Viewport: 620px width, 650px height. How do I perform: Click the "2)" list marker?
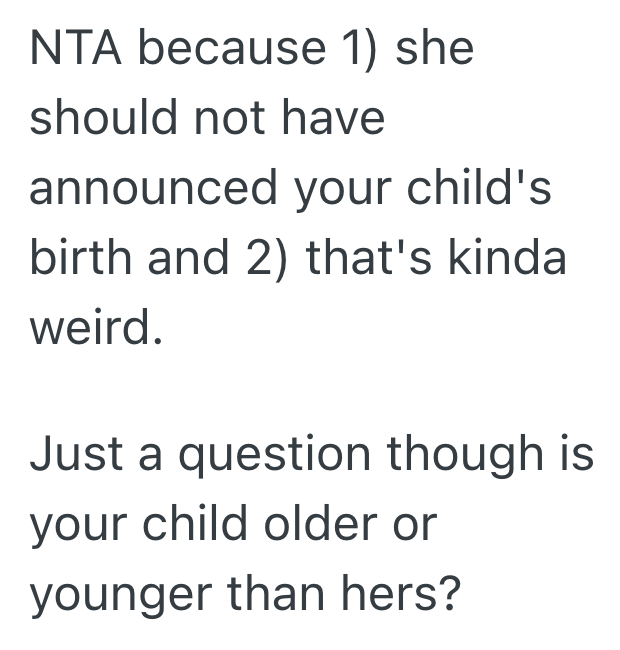pyautogui.click(x=261, y=257)
